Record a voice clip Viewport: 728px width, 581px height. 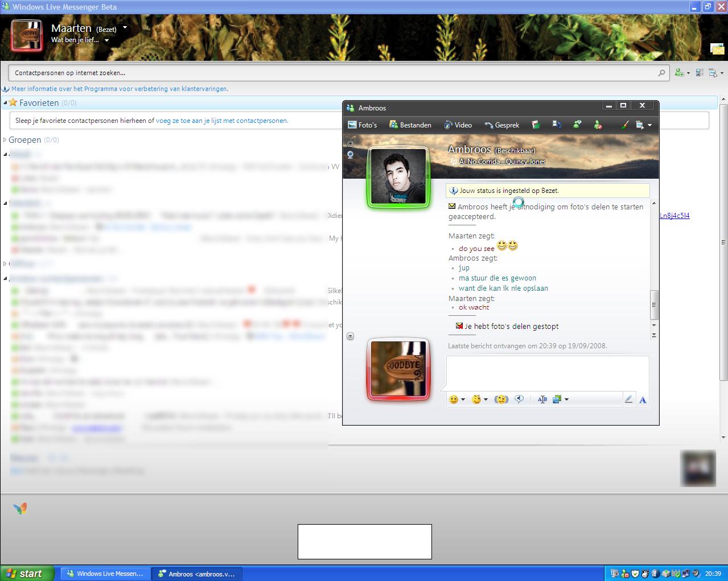pyautogui.click(x=520, y=399)
